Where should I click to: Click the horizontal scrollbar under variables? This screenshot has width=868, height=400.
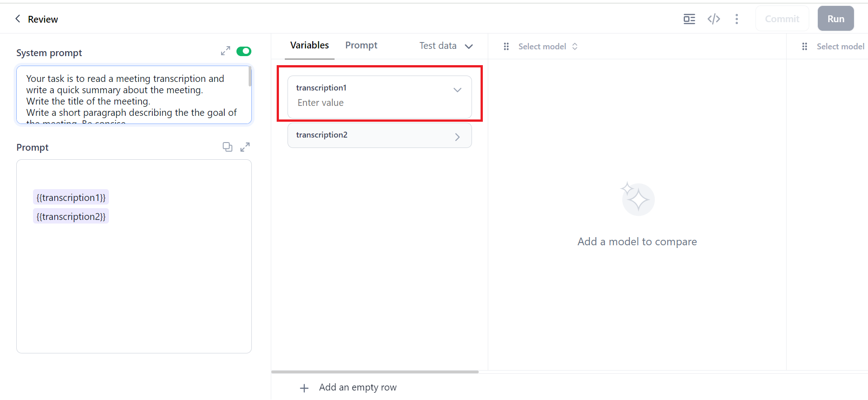click(375, 372)
